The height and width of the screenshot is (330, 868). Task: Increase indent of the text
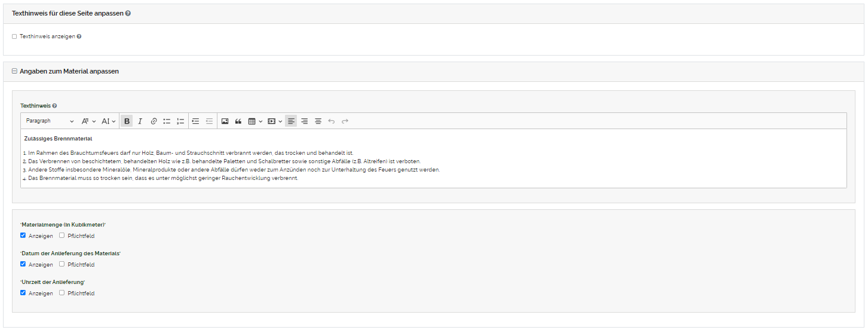click(x=195, y=121)
